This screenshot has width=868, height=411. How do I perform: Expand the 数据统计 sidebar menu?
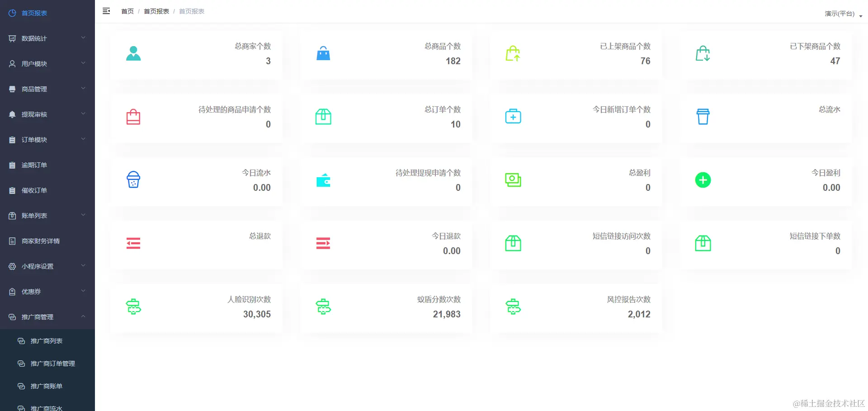click(47, 38)
